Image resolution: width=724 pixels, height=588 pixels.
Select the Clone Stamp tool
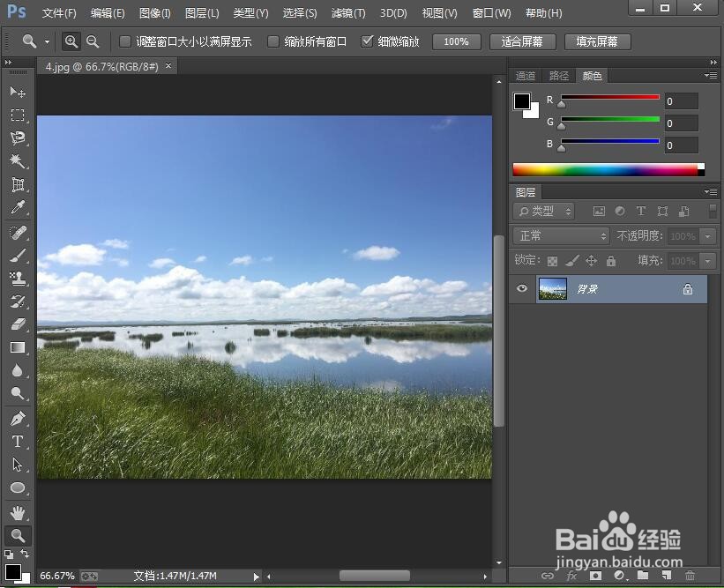[x=18, y=279]
